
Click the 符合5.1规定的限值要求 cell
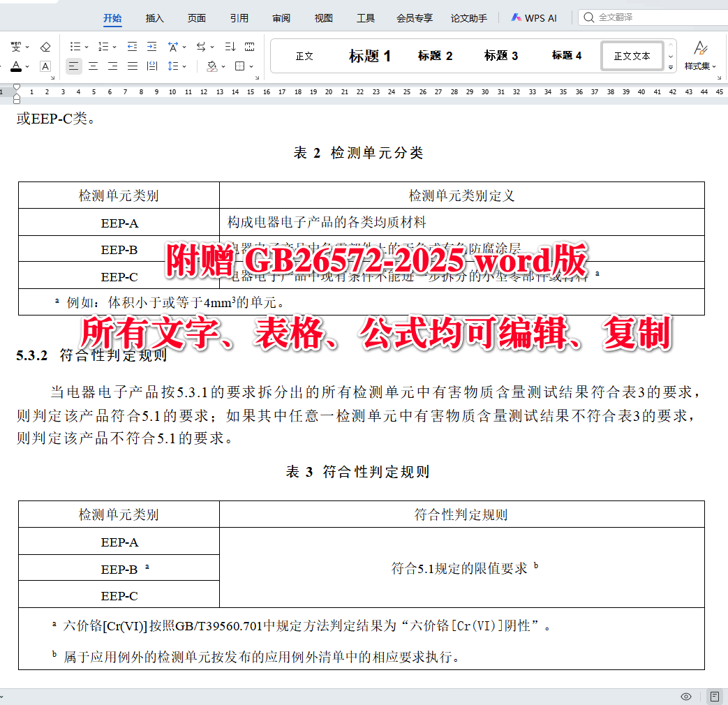coord(462,567)
